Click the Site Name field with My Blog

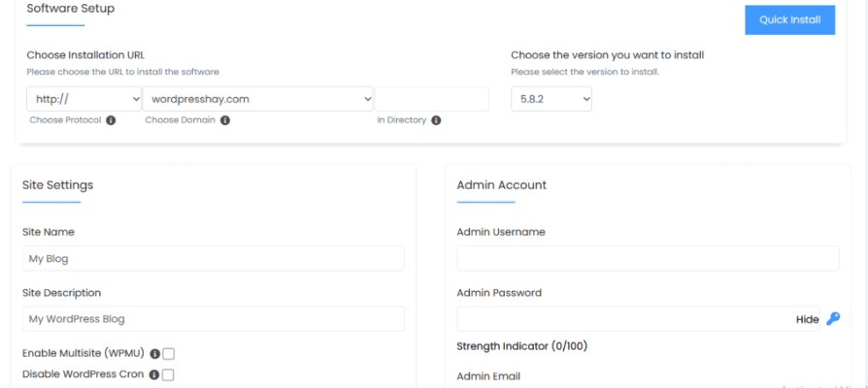(x=213, y=258)
